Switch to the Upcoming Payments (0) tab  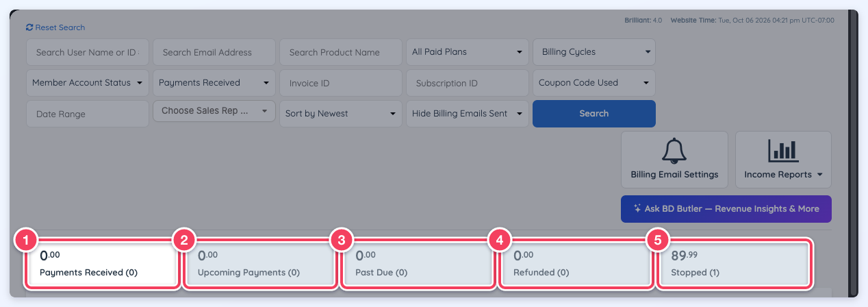tap(259, 264)
